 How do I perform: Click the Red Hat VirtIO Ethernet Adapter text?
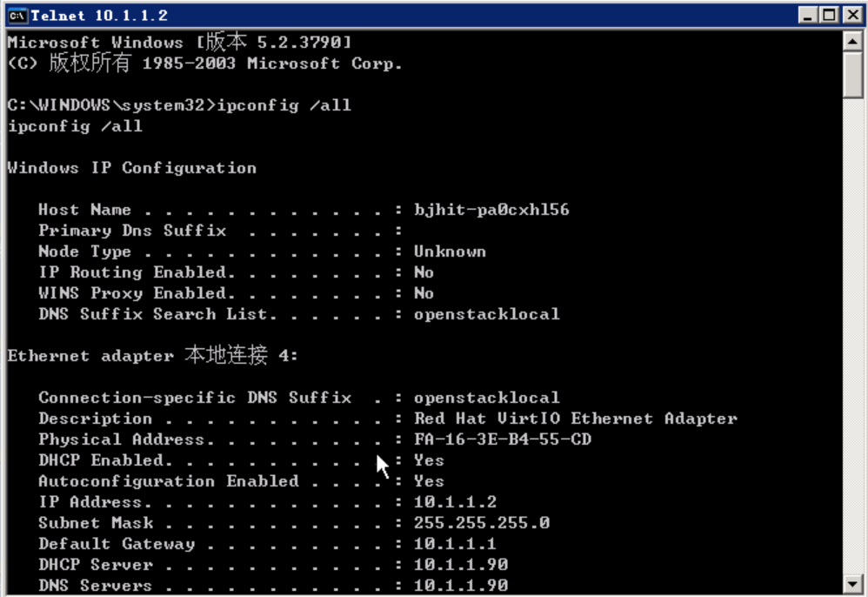click(576, 418)
